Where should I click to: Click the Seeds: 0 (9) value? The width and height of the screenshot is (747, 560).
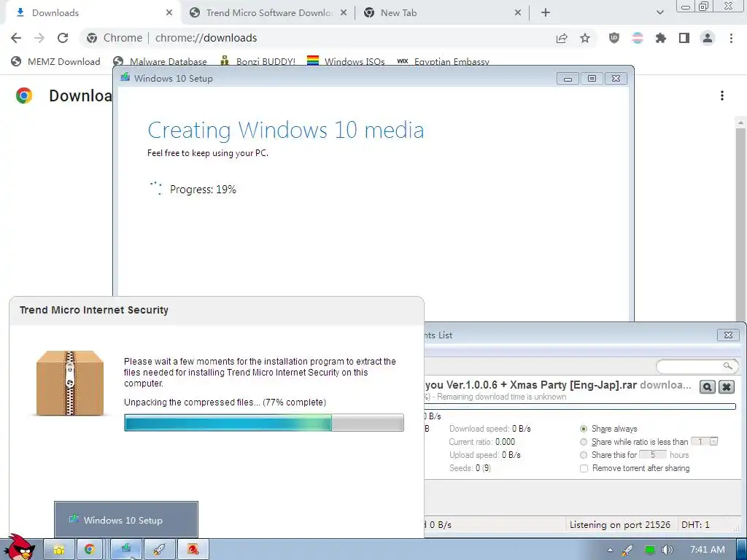pos(470,468)
